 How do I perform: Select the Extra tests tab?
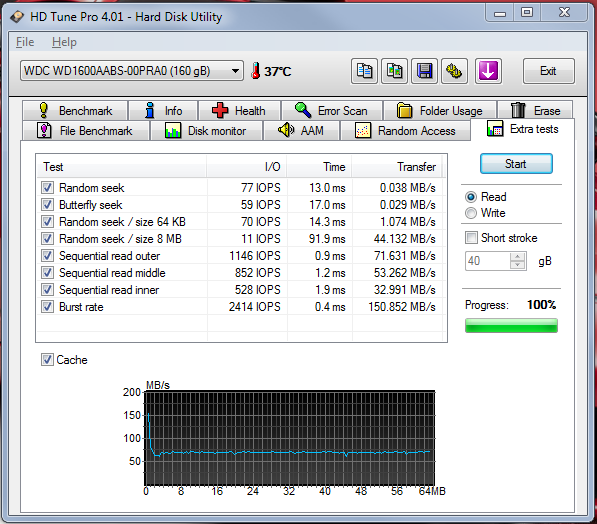(x=523, y=129)
